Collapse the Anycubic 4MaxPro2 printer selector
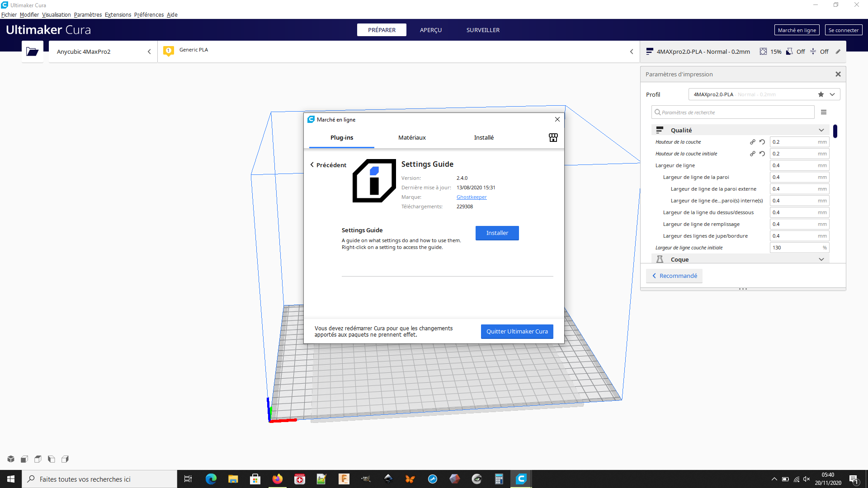868x488 pixels. 149,52
